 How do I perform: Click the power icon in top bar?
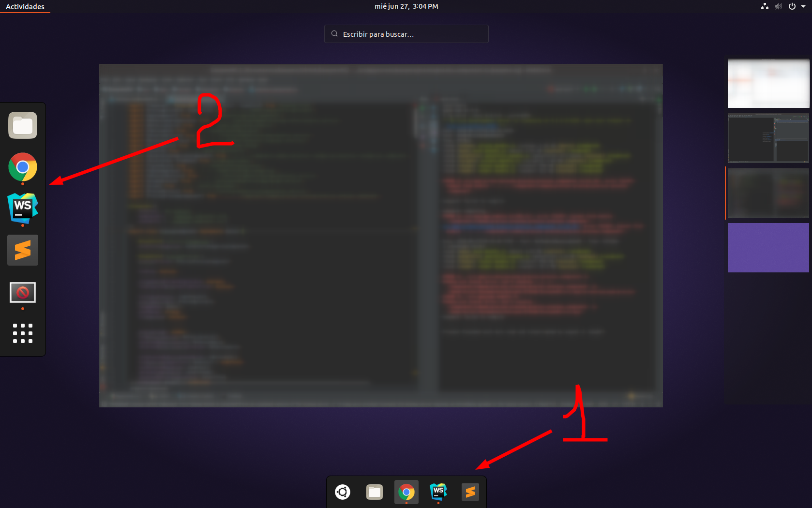tap(792, 6)
